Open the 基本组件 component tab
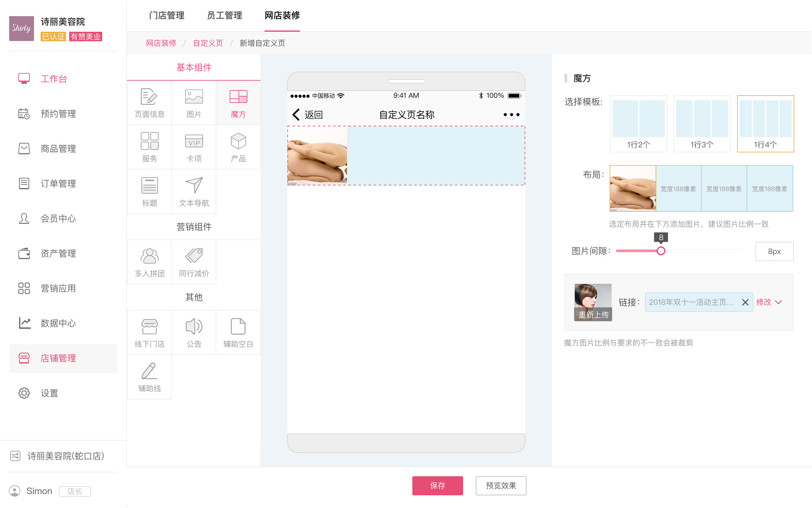812x508 pixels. point(194,67)
